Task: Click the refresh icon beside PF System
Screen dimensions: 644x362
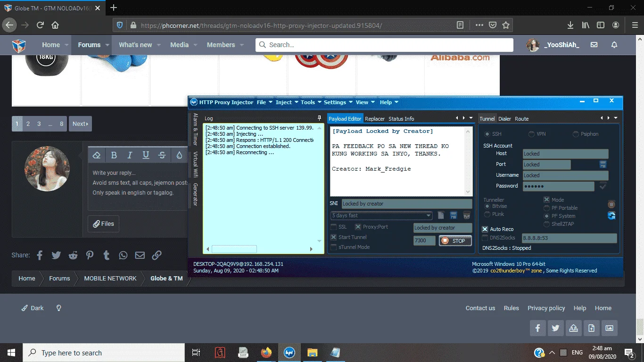Action: tap(611, 215)
